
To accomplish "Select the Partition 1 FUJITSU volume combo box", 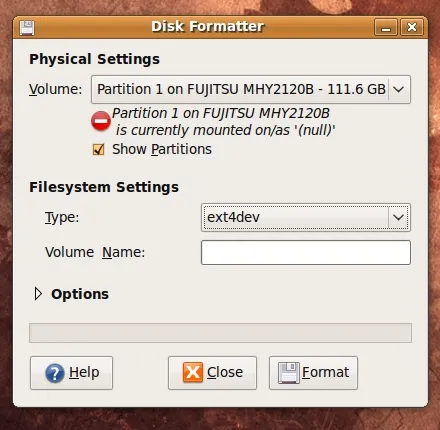I will coord(251,89).
